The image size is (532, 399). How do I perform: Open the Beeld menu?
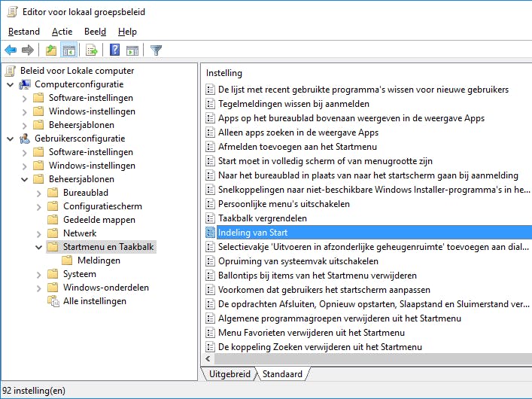click(x=95, y=32)
